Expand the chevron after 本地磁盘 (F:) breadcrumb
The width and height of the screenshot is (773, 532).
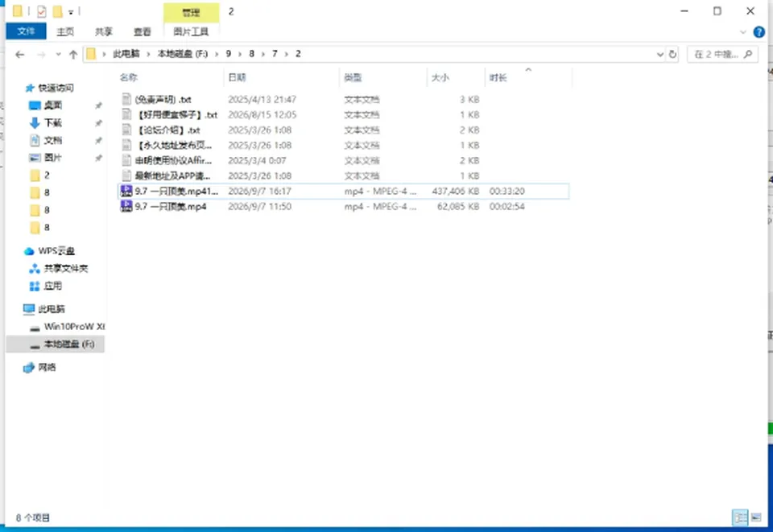click(x=217, y=54)
